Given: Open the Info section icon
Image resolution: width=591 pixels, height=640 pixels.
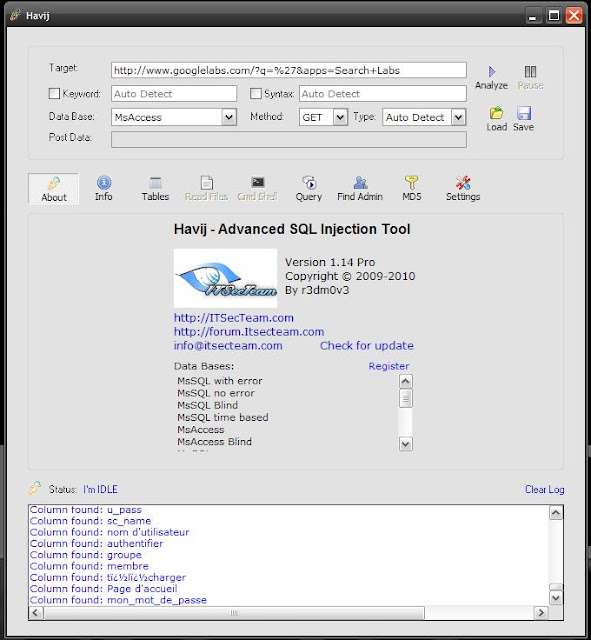Looking at the screenshot, I should coord(104,182).
